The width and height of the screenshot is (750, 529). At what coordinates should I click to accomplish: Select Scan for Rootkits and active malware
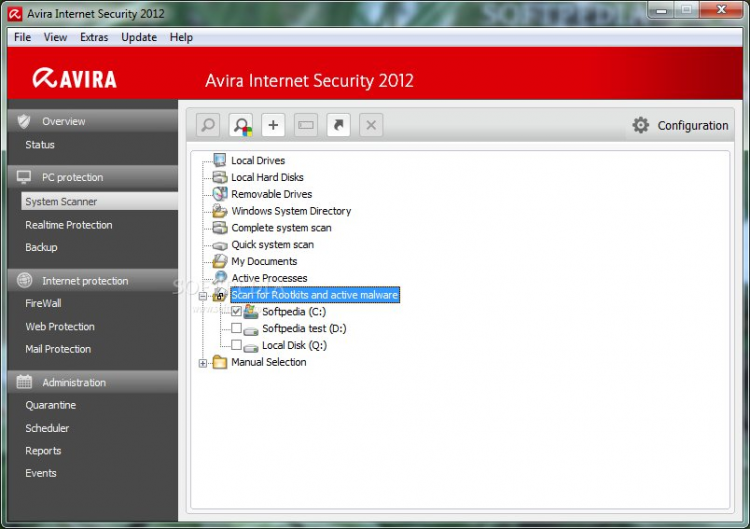(x=315, y=295)
